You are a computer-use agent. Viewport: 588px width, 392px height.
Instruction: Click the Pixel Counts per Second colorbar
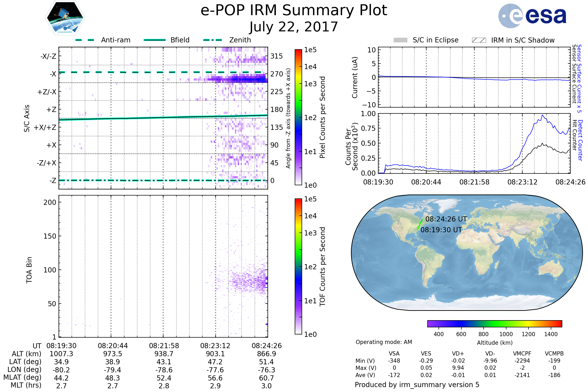point(298,117)
